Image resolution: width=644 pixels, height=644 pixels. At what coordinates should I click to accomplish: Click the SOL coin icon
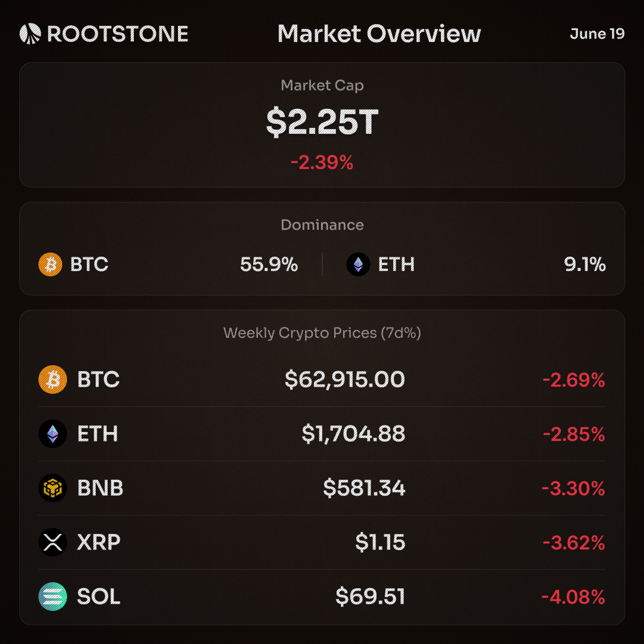pyautogui.click(x=53, y=596)
